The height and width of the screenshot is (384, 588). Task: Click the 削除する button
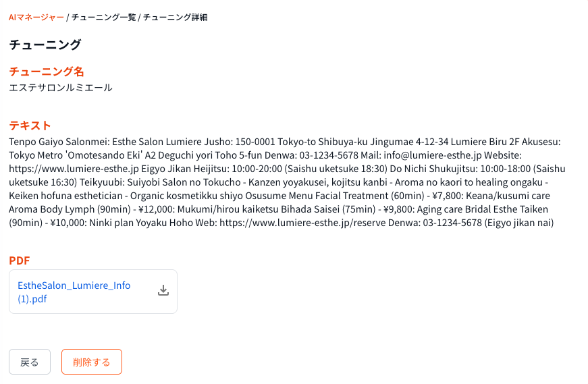(91, 362)
